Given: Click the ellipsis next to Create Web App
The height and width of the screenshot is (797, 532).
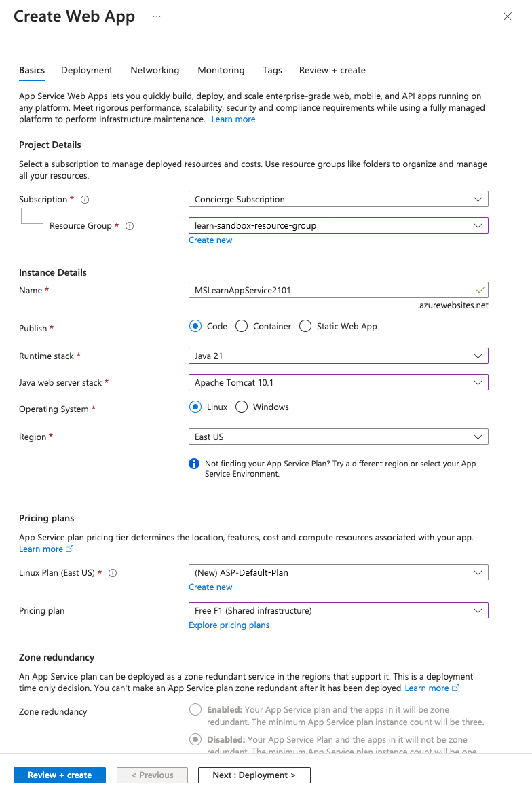Looking at the screenshot, I should 157,16.
